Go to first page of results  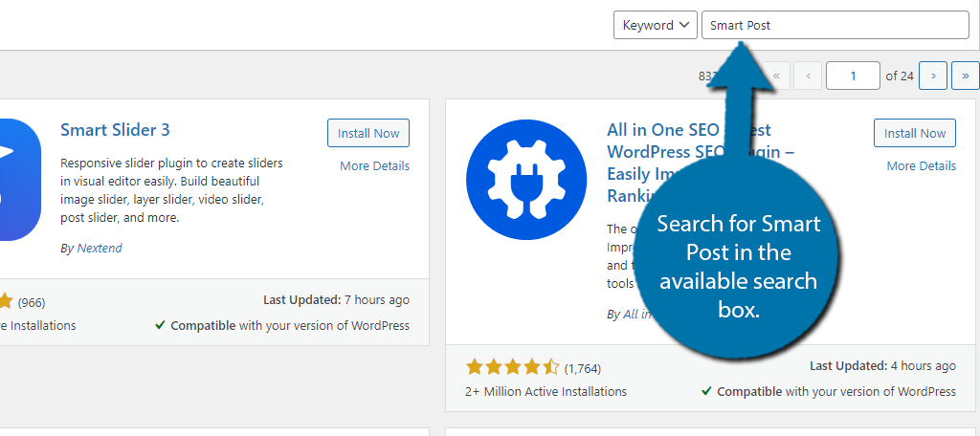(776, 76)
